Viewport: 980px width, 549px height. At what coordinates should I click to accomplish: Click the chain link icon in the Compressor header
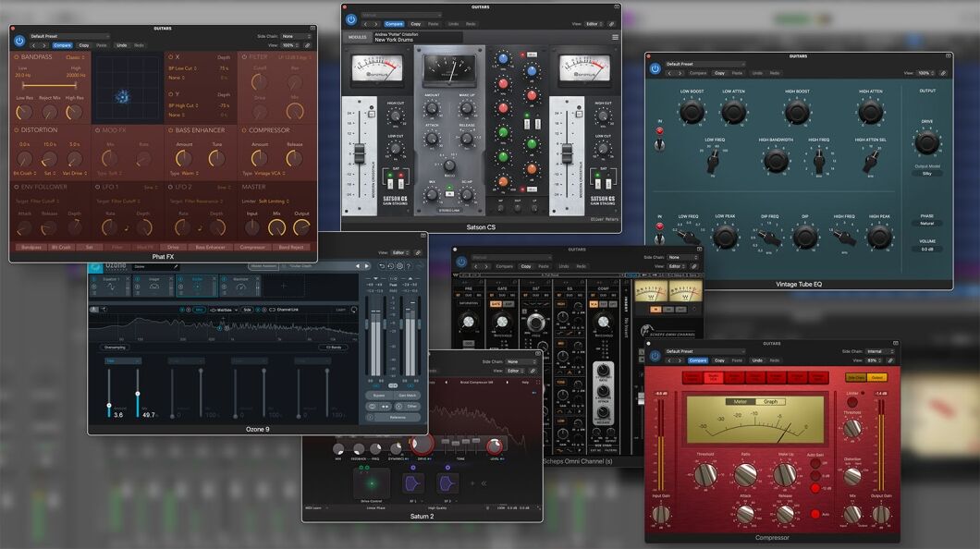pos(891,361)
